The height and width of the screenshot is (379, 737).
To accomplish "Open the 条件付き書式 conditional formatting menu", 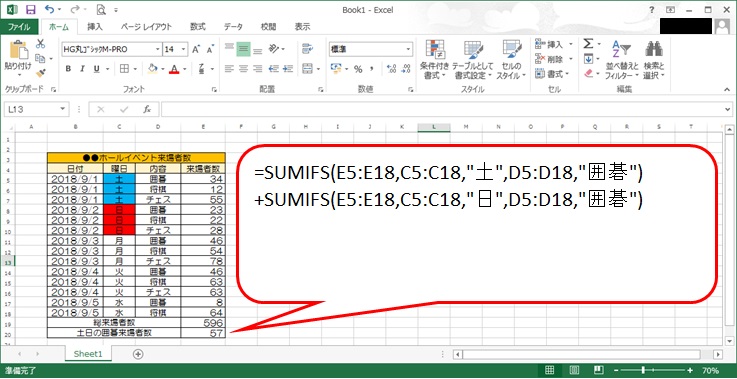I will (x=434, y=59).
